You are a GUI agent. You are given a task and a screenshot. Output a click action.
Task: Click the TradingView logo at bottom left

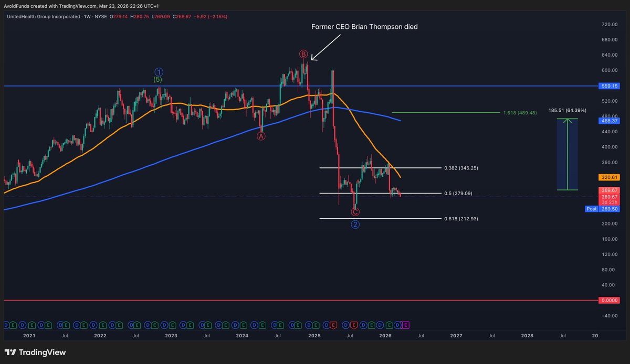35,352
